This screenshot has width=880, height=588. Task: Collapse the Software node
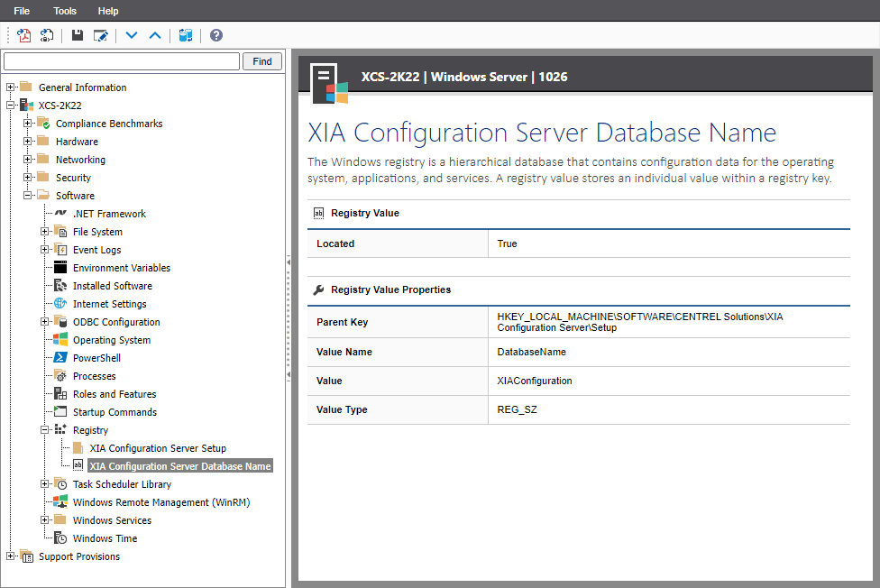pyautogui.click(x=27, y=196)
